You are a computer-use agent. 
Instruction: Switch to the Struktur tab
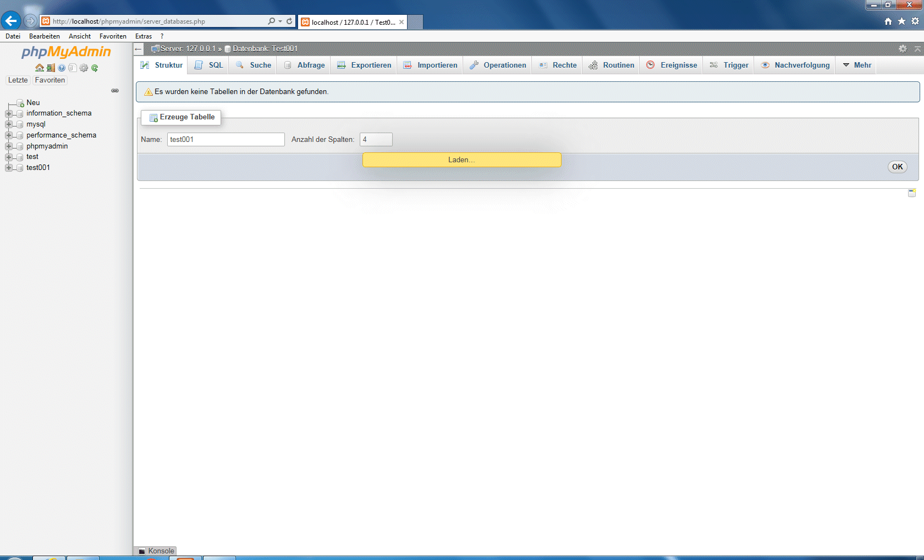click(161, 65)
